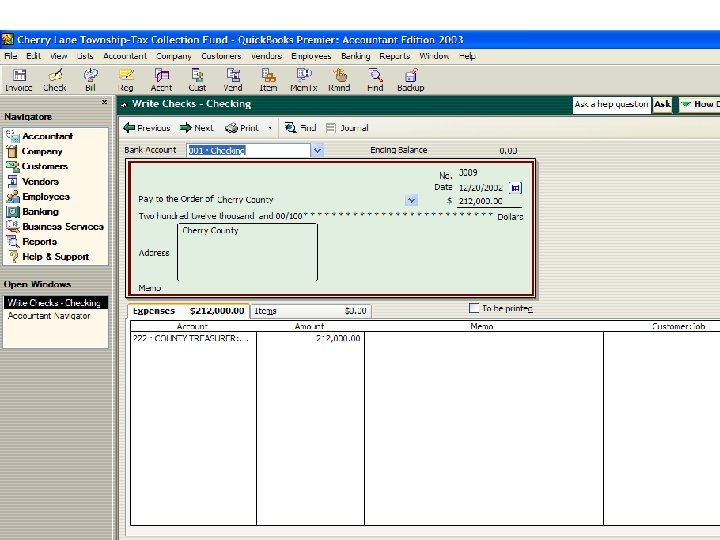The height and width of the screenshot is (540, 720).
Task: Close the Navigators side panel
Action: (104, 102)
